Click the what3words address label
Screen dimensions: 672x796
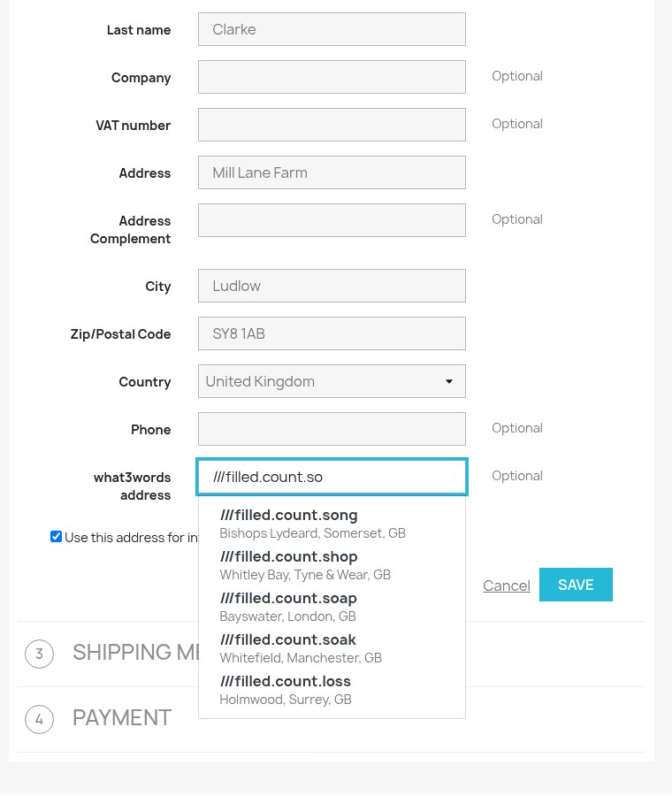click(132, 486)
